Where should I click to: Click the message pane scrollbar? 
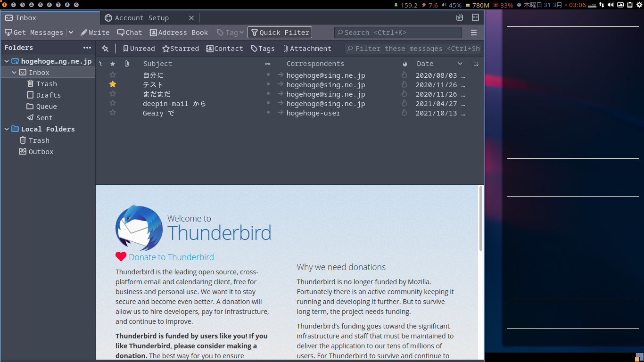481,218
